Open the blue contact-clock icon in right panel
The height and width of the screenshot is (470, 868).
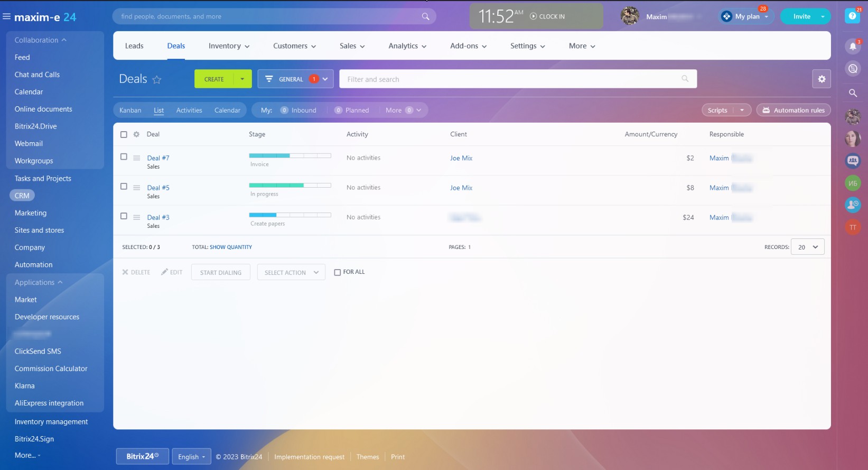(853, 205)
